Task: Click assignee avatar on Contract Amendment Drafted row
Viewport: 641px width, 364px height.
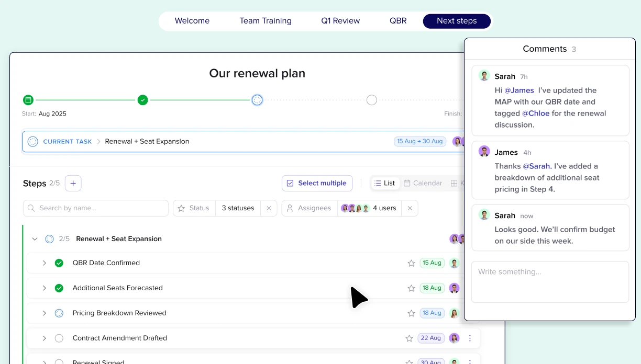Action: tap(454, 338)
